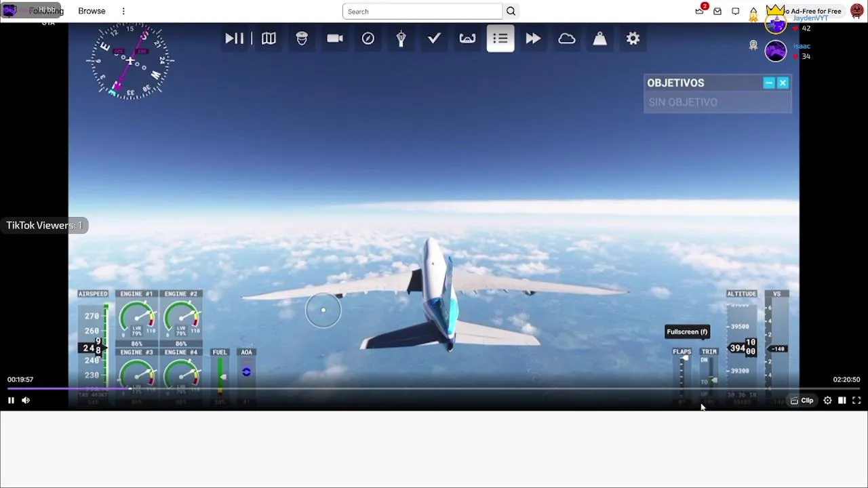868x488 pixels.
Task: Open the user profile avatar menu
Action: pos(857,12)
